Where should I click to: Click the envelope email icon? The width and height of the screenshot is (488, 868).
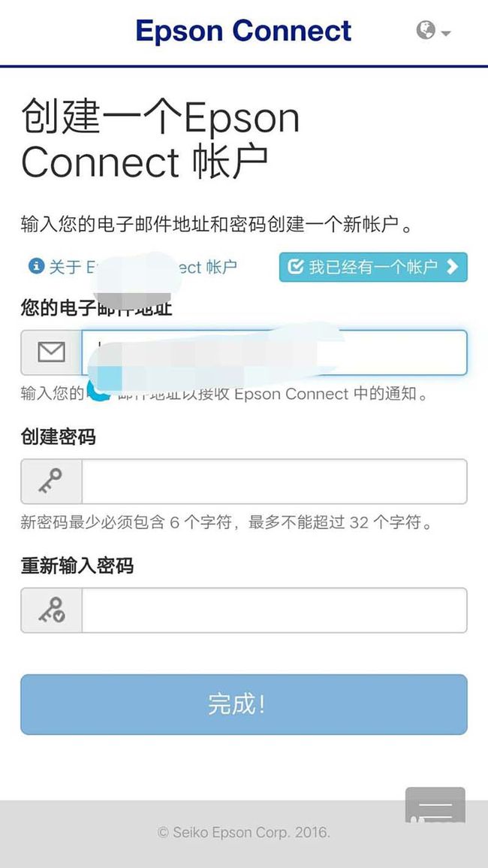click(52, 352)
